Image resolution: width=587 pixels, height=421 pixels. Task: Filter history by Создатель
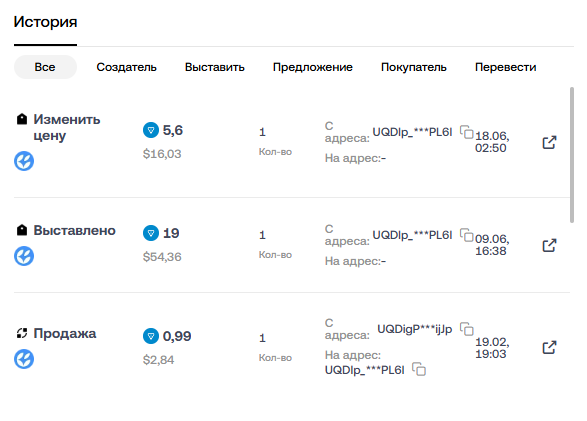coord(127,67)
